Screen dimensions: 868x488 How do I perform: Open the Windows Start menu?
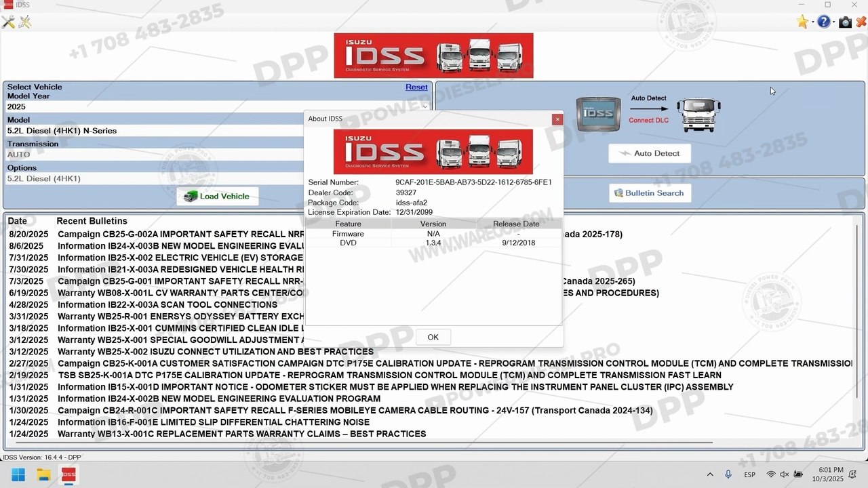18,474
